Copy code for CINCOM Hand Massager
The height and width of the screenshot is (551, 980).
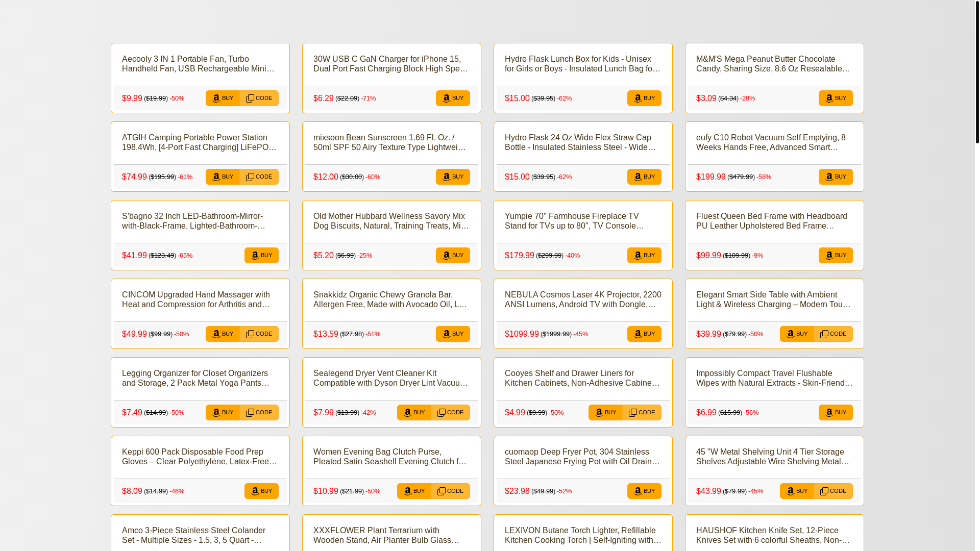[259, 334]
